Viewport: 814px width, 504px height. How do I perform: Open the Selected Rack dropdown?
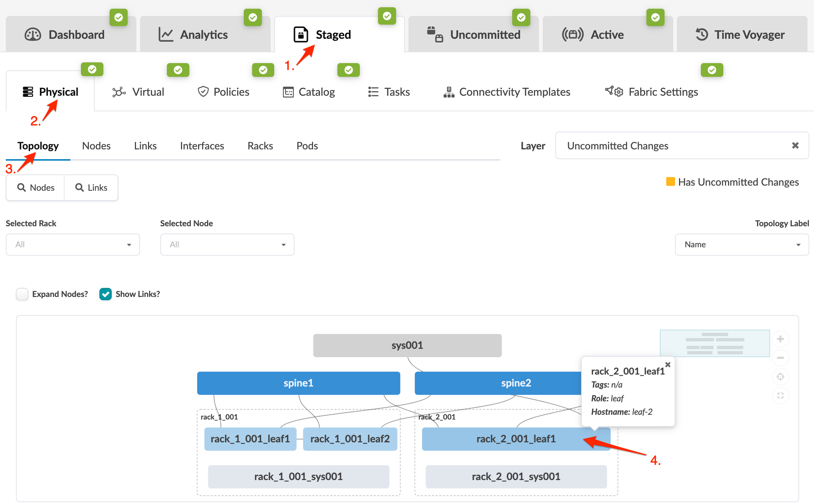73,244
